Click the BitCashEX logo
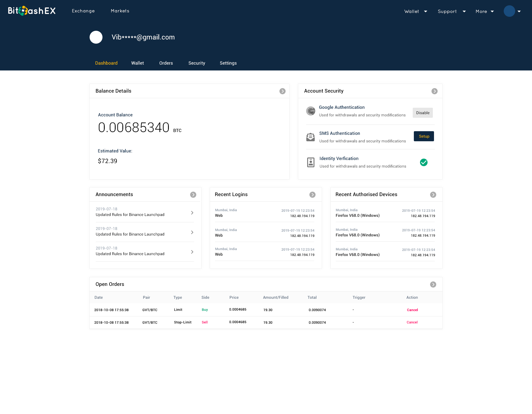The image size is (532, 414). pyautogui.click(x=32, y=11)
